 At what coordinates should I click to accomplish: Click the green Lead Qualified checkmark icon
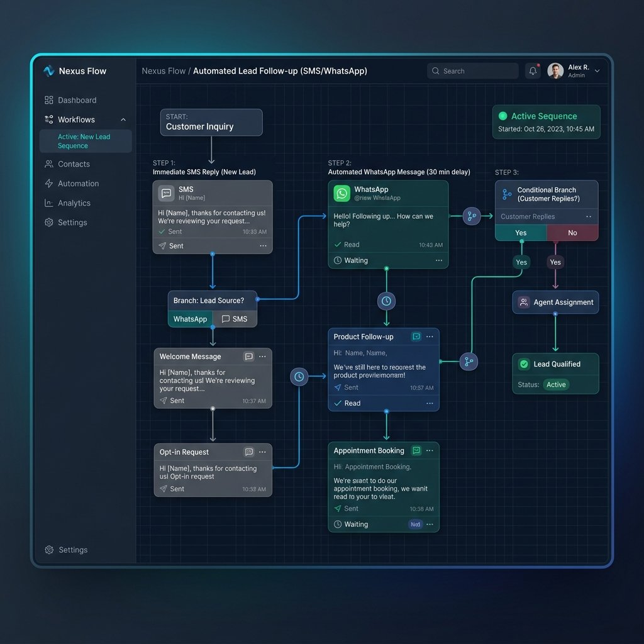tap(523, 364)
